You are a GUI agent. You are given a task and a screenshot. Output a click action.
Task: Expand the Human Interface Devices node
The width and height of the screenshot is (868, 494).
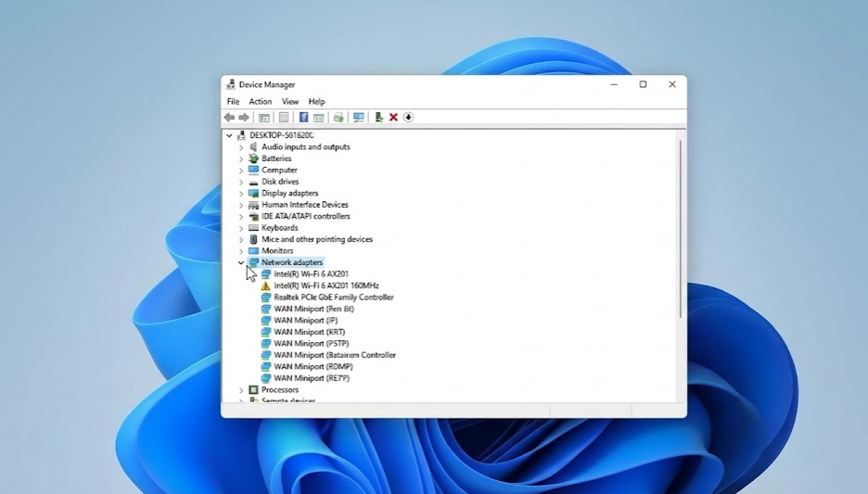(241, 205)
